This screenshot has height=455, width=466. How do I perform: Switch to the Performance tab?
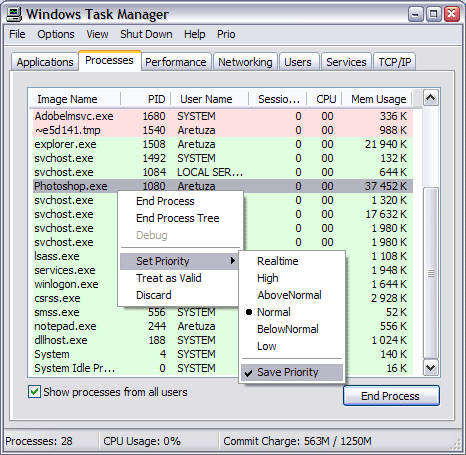click(176, 62)
